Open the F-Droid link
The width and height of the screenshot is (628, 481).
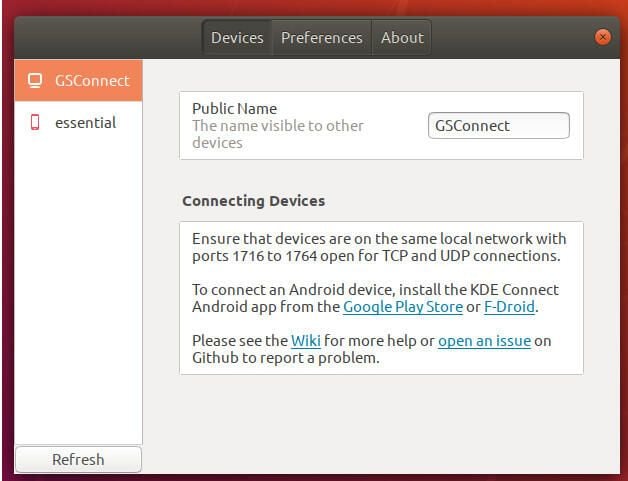[x=509, y=307]
